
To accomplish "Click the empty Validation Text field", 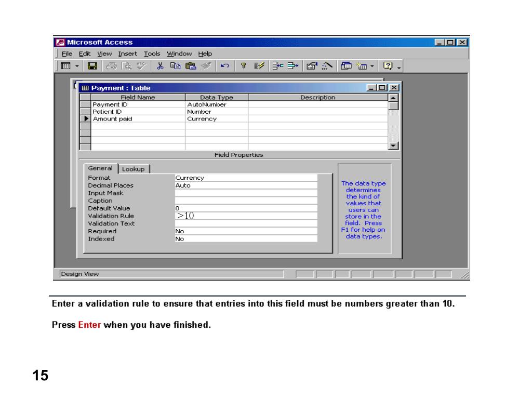I will click(246, 223).
